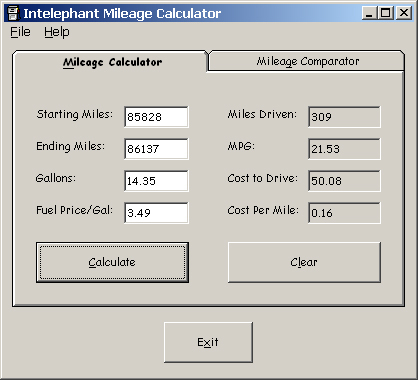Click the "Fuel Price/Gal:" label
The image size is (418, 380).
(x=74, y=210)
